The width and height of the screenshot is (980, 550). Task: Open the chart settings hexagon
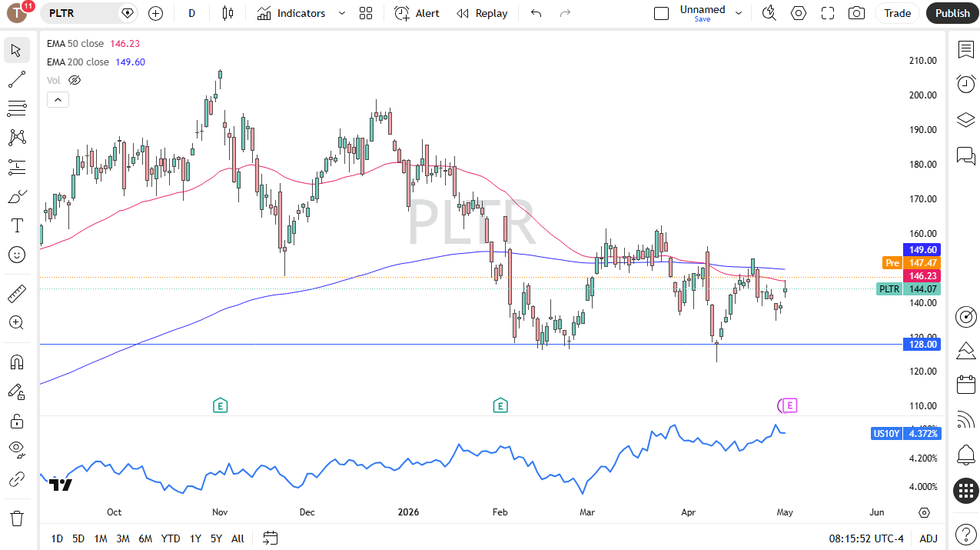799,13
